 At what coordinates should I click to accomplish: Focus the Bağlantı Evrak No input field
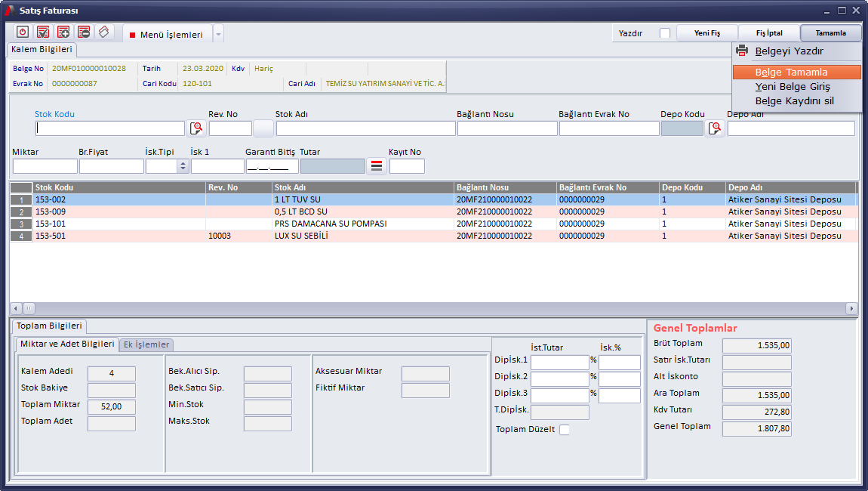[609, 128]
